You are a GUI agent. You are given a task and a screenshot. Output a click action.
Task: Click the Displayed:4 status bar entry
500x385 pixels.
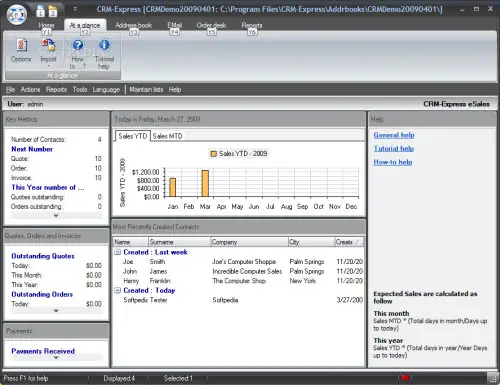point(119,378)
